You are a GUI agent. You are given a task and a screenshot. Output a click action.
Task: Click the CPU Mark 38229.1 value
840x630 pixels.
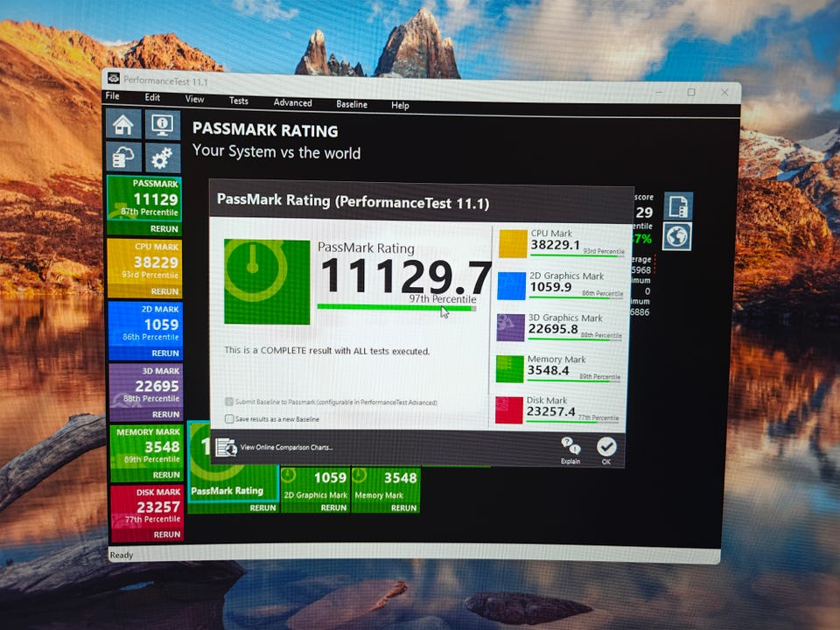tap(555, 245)
